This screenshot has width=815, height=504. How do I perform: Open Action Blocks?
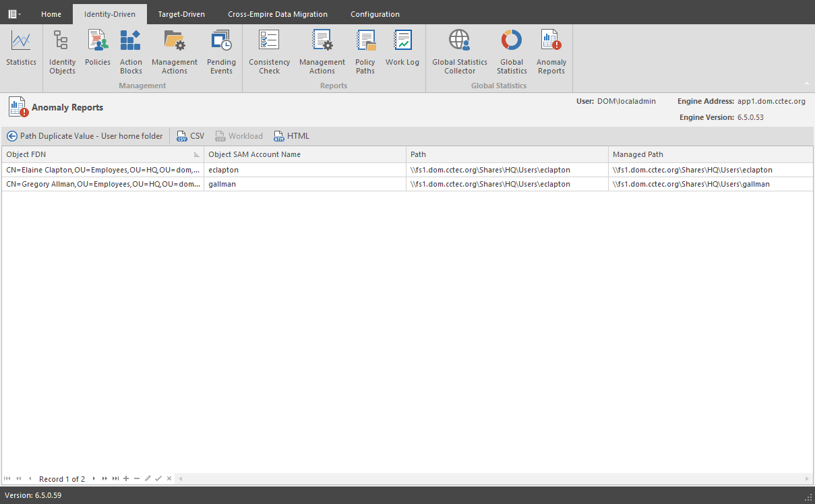[x=131, y=52]
